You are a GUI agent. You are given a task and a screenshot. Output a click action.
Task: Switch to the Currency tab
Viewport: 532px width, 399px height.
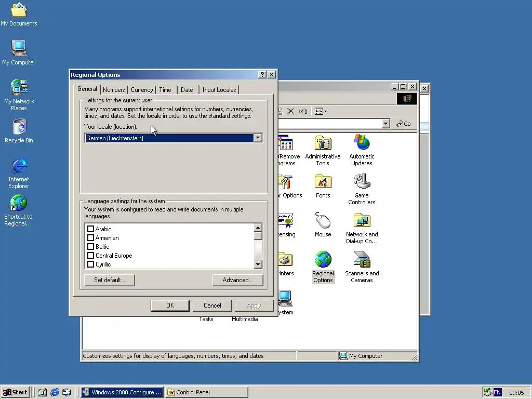142,90
